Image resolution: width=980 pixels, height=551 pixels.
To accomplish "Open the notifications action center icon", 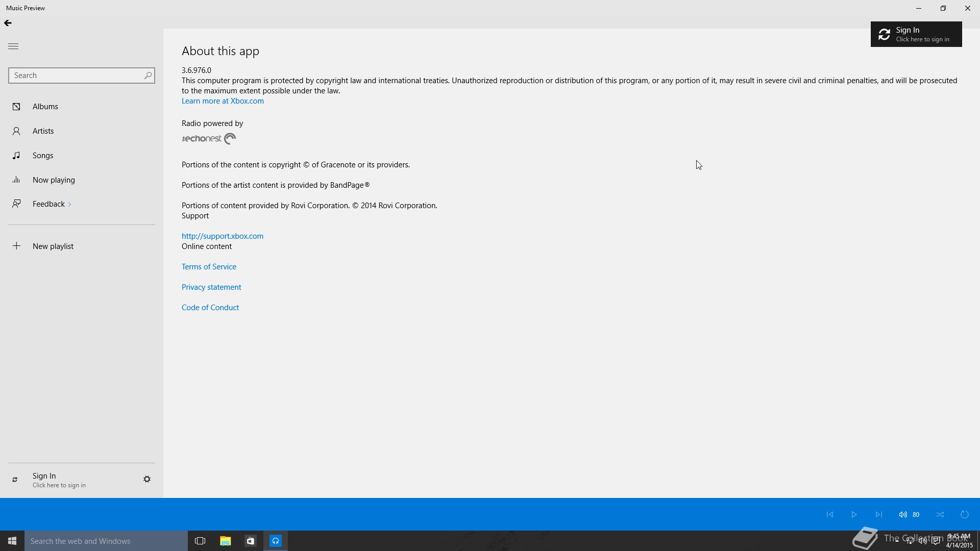I will pyautogui.click(x=936, y=541).
